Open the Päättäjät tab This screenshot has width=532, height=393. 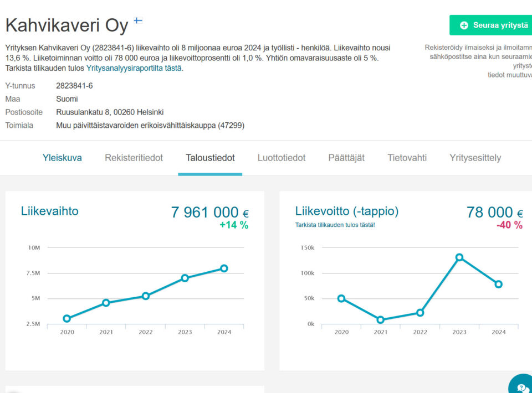click(346, 158)
